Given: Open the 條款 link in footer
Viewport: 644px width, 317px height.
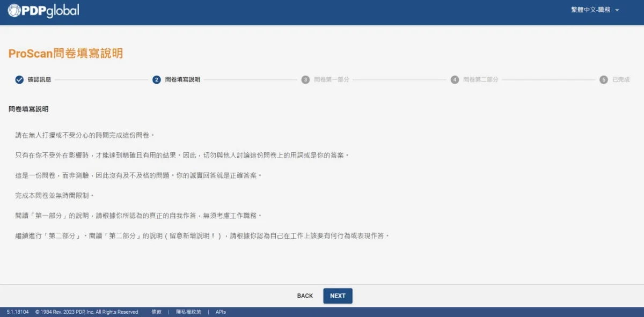Looking at the screenshot, I should point(157,312).
